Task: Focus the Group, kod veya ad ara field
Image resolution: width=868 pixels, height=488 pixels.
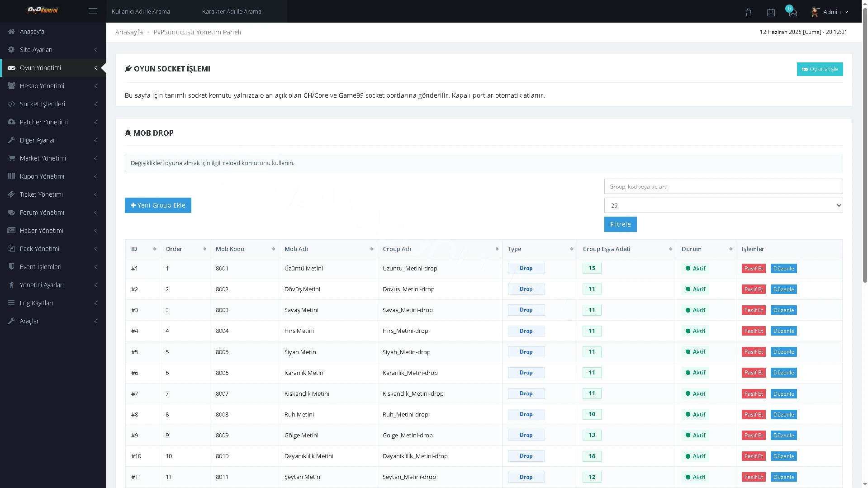Action: tap(723, 186)
